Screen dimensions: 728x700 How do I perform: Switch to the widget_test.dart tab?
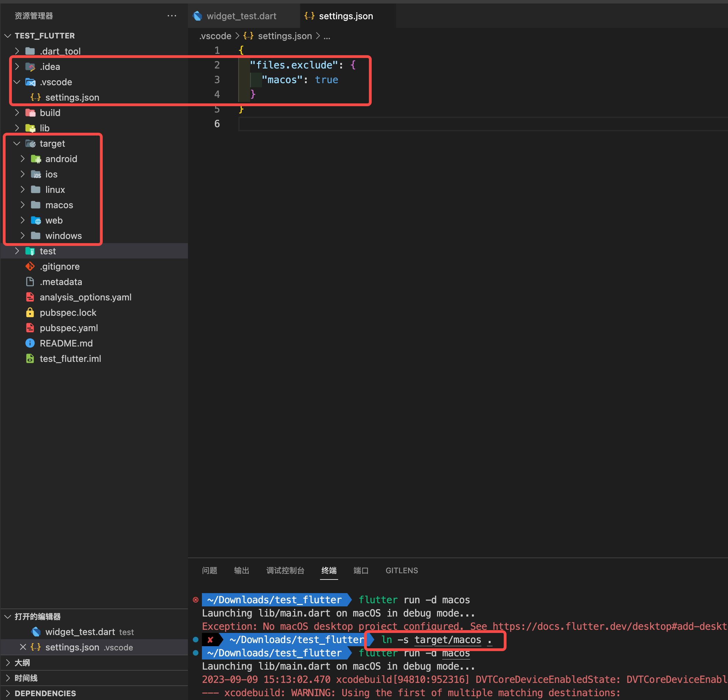(x=241, y=16)
